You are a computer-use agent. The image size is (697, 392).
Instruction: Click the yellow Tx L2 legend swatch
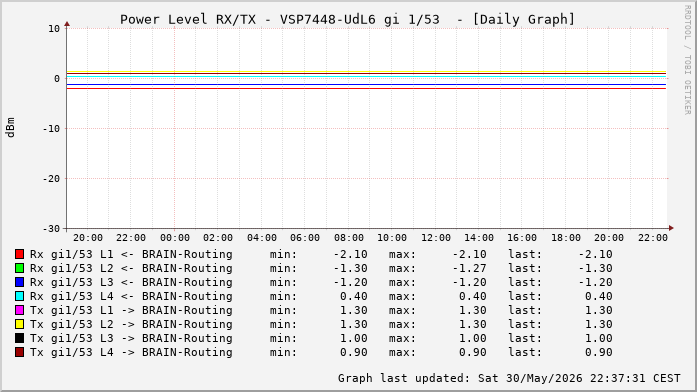point(19,324)
